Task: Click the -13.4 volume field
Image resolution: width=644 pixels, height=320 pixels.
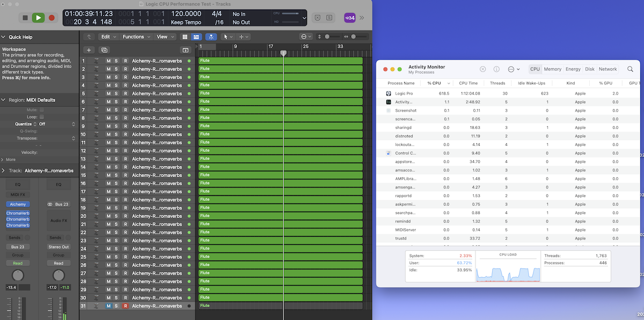Action: coord(12,287)
